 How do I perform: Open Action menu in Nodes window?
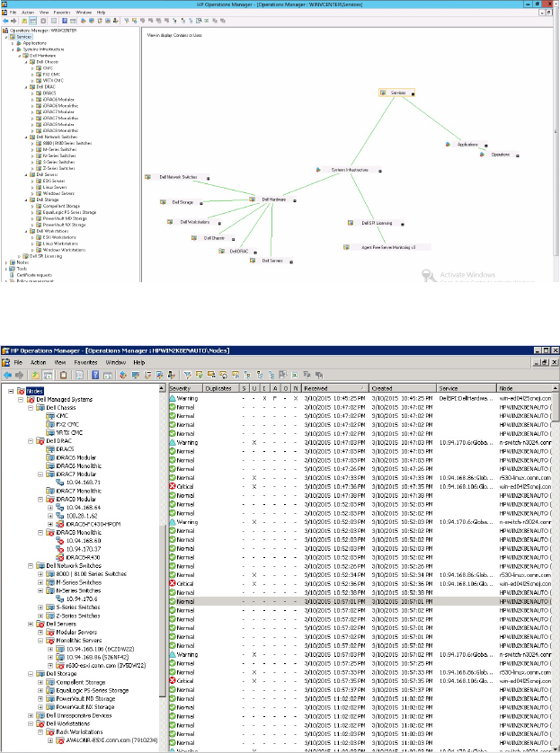[x=39, y=363]
